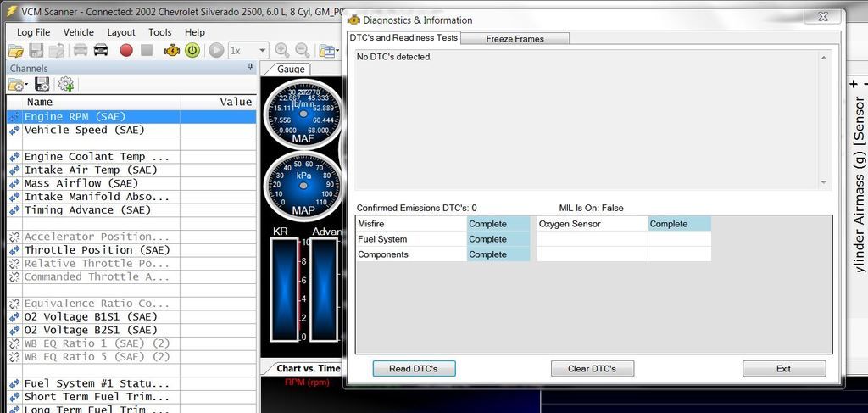Click the zoom in magnifier icon
868x413 pixels.
coord(281,50)
